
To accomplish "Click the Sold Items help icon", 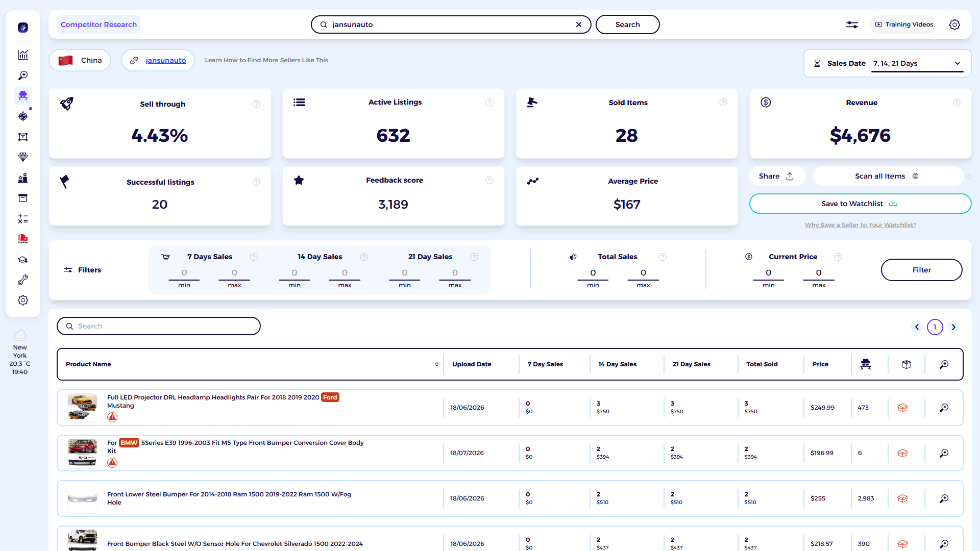I will 723,103.
